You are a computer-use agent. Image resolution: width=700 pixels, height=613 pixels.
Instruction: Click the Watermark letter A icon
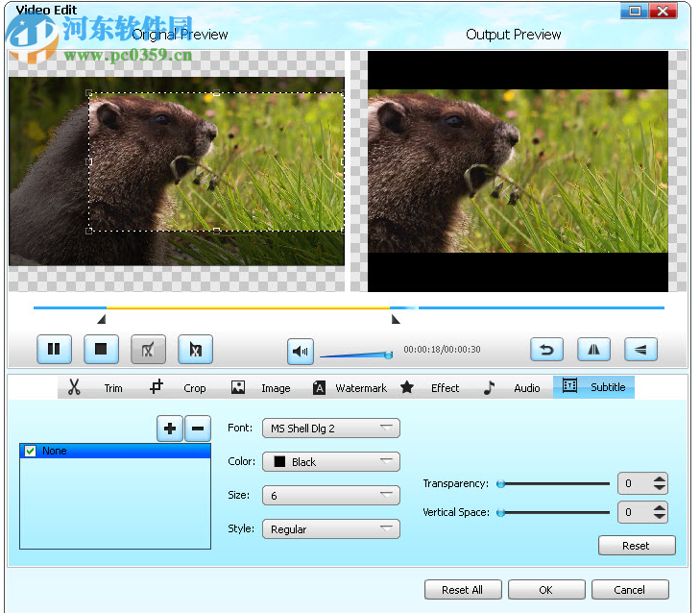coord(319,387)
